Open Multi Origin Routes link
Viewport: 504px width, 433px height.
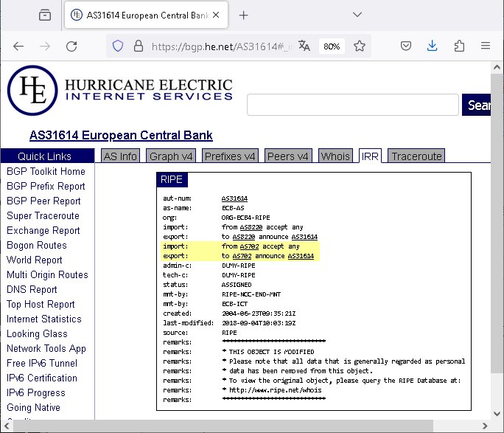(x=47, y=274)
